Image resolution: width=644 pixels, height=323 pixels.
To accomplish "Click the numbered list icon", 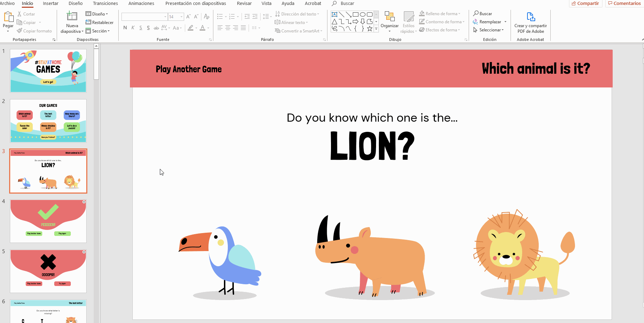I will pyautogui.click(x=232, y=17).
